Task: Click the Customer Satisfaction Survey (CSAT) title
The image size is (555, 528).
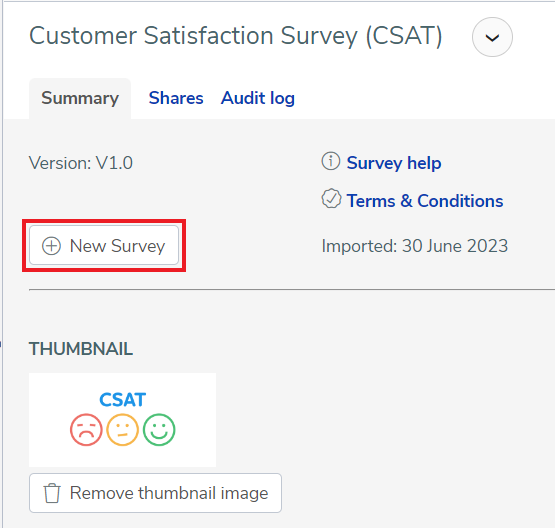Action: coord(236,36)
